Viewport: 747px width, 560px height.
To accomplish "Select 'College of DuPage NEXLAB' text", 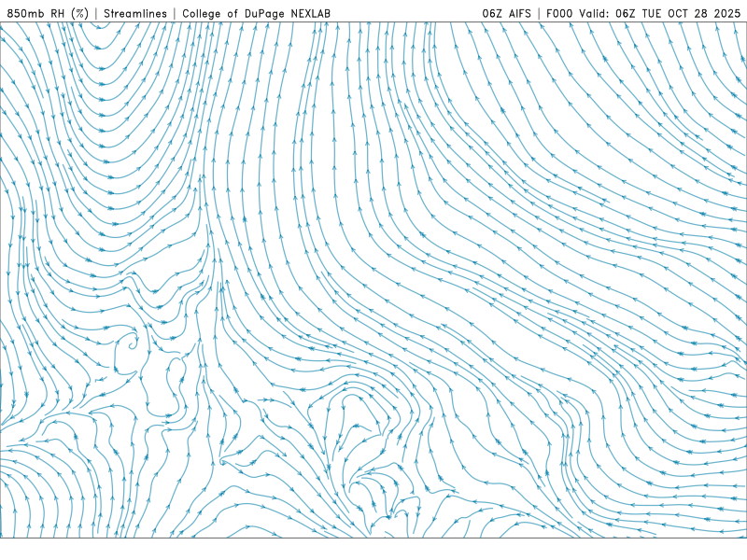I will tap(256, 14).
